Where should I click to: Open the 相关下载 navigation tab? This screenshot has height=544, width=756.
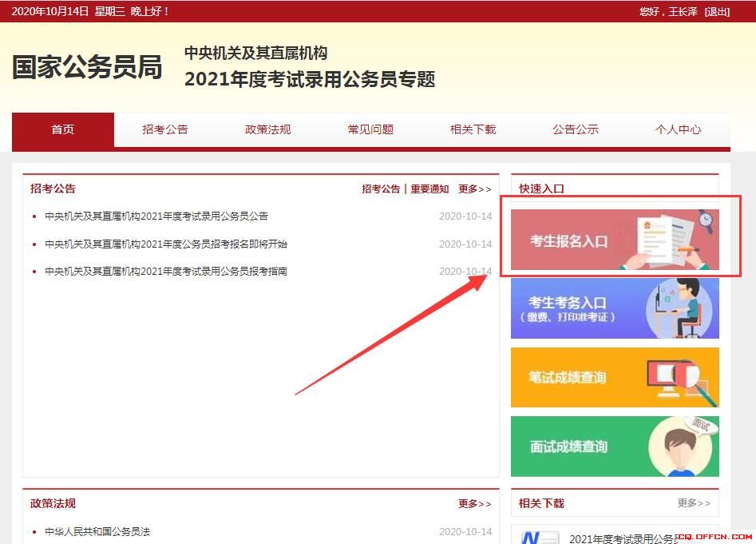(x=473, y=129)
